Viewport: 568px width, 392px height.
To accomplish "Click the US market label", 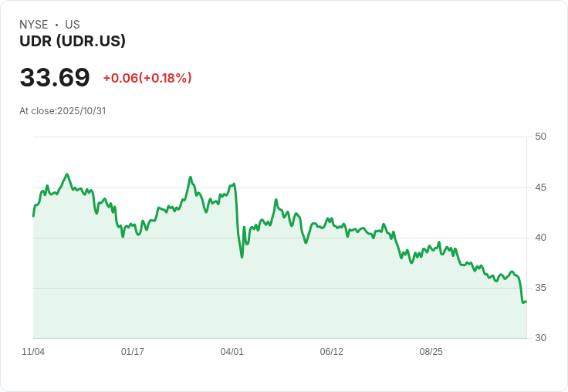I will pos(73,25).
